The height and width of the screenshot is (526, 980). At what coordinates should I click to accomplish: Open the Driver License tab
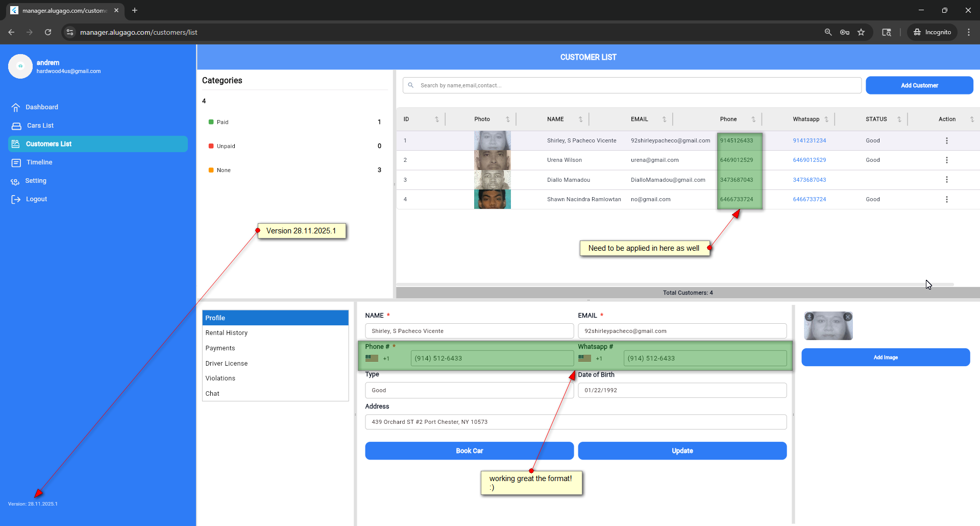point(227,364)
